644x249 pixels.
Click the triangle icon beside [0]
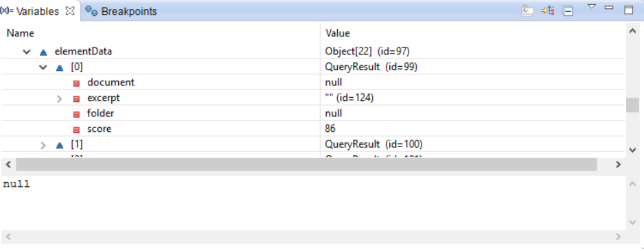click(60, 68)
